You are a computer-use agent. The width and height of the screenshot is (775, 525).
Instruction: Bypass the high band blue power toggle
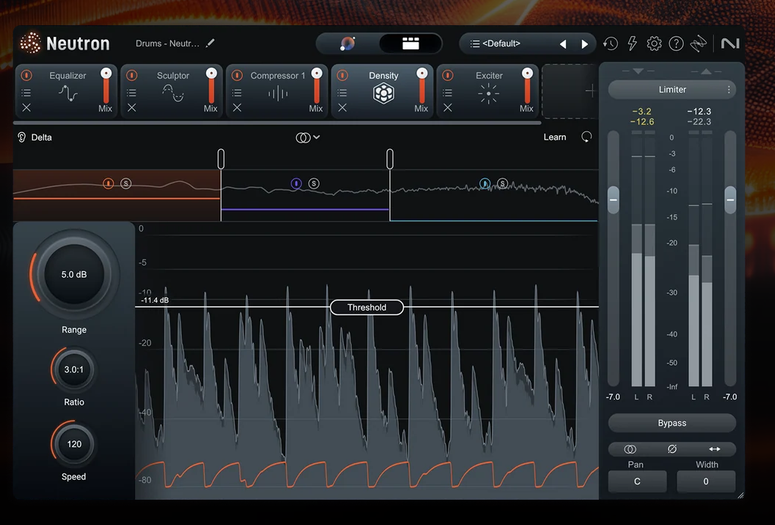click(x=485, y=183)
